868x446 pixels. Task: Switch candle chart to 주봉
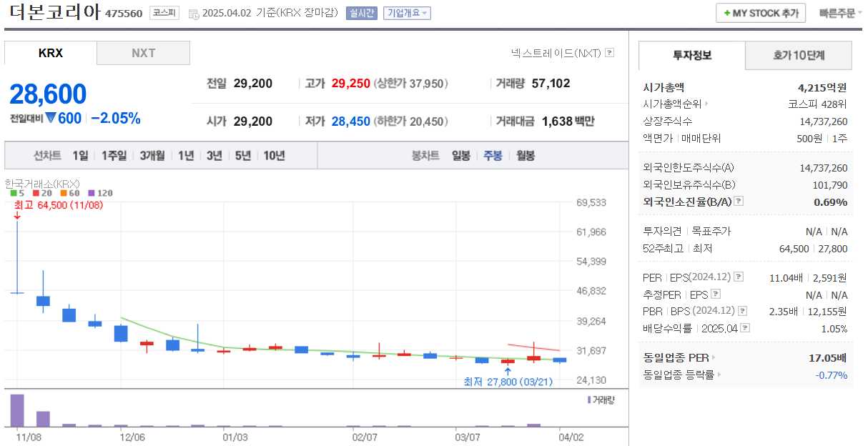pos(493,156)
